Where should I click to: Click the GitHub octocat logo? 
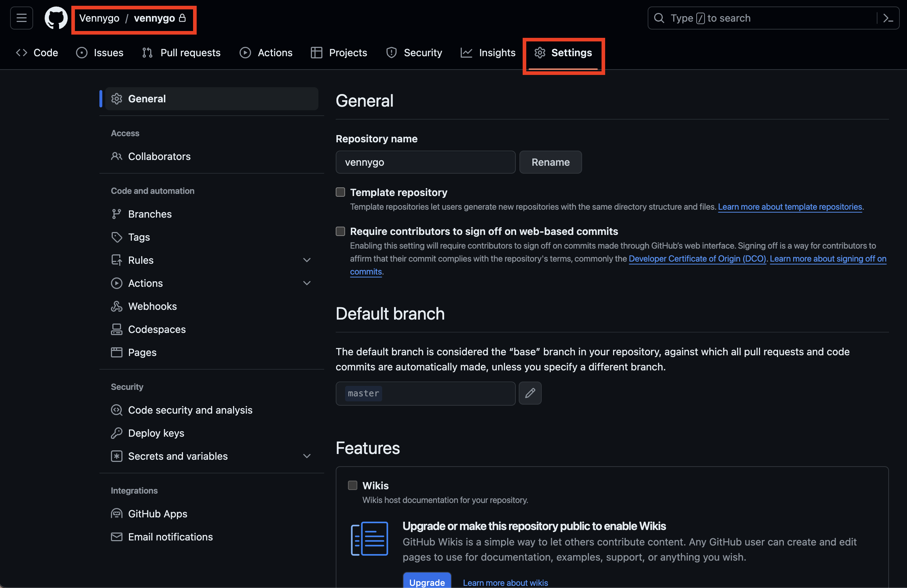point(55,18)
